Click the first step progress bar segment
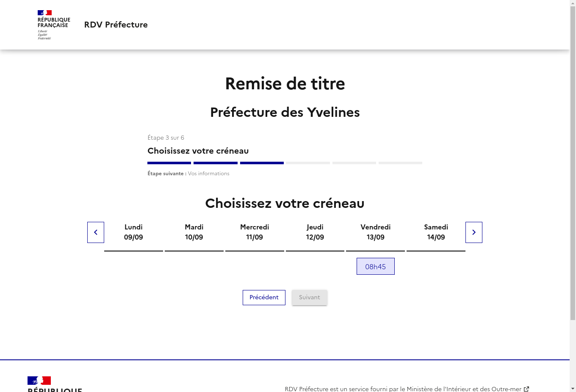 coord(169,163)
